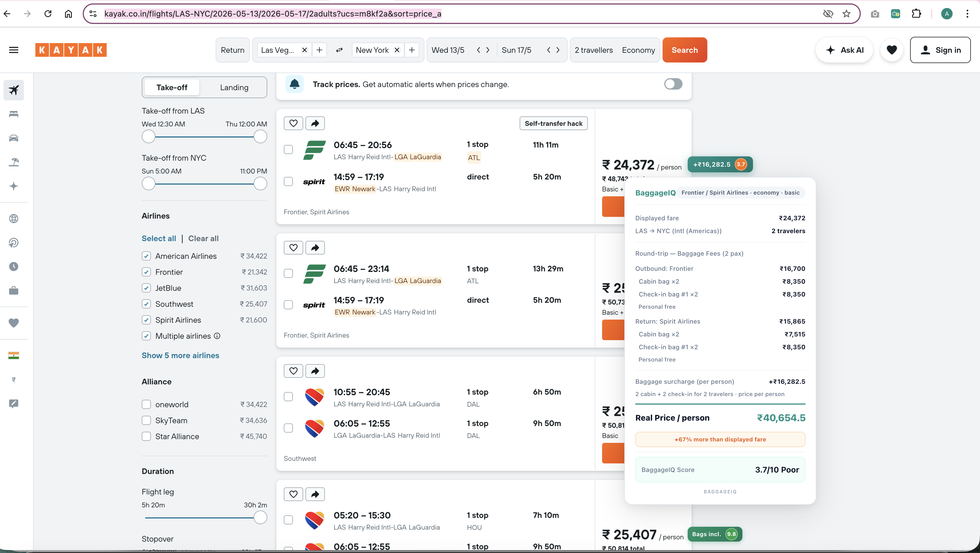Open the Economy cabin class selector
The width and height of the screenshot is (980, 553).
(x=638, y=50)
